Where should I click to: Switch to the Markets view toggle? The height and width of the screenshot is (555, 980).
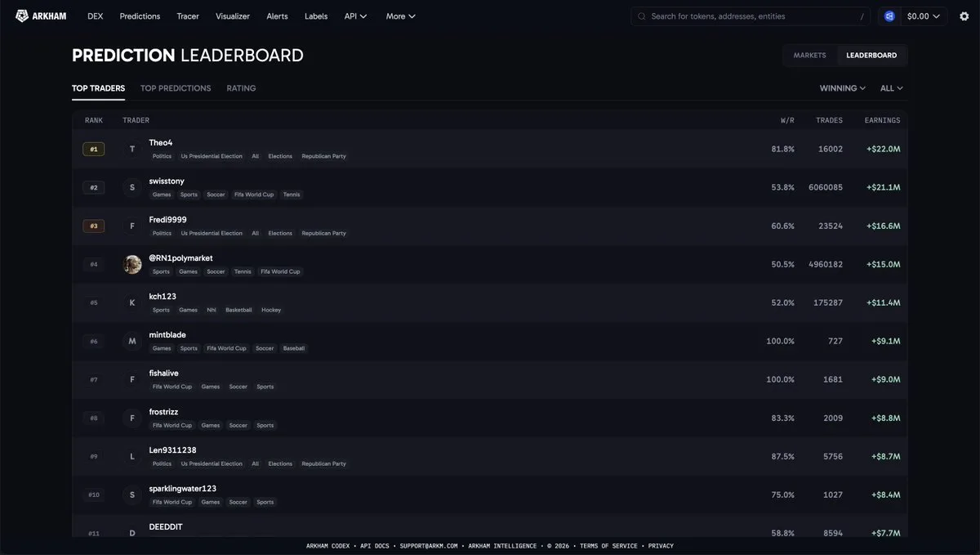coord(809,56)
